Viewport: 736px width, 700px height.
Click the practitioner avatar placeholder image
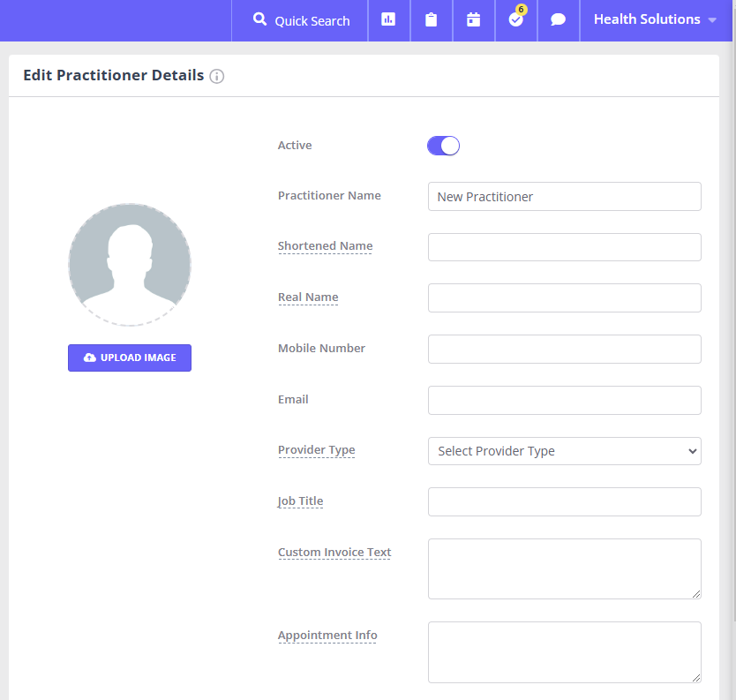(130, 264)
